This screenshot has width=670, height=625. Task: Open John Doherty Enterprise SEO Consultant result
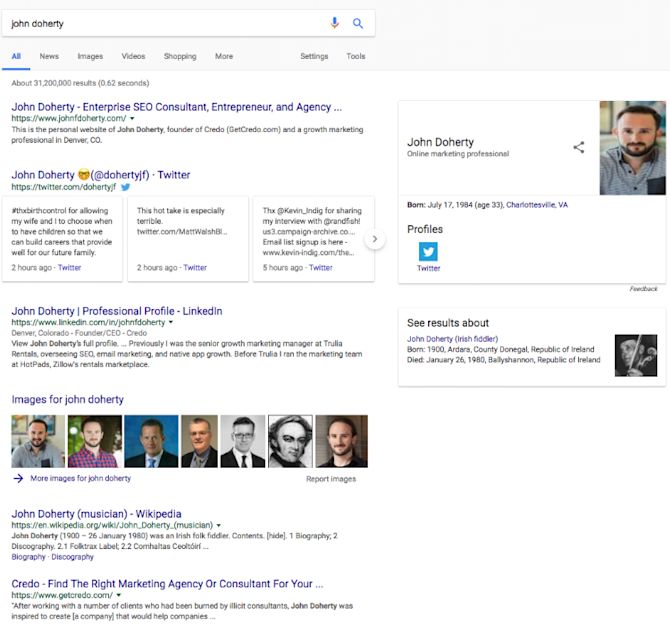pyautogui.click(x=176, y=107)
